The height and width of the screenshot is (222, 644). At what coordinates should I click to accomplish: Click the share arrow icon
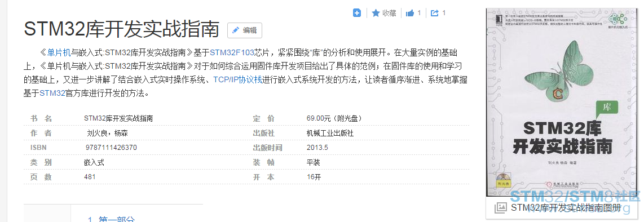click(435, 13)
